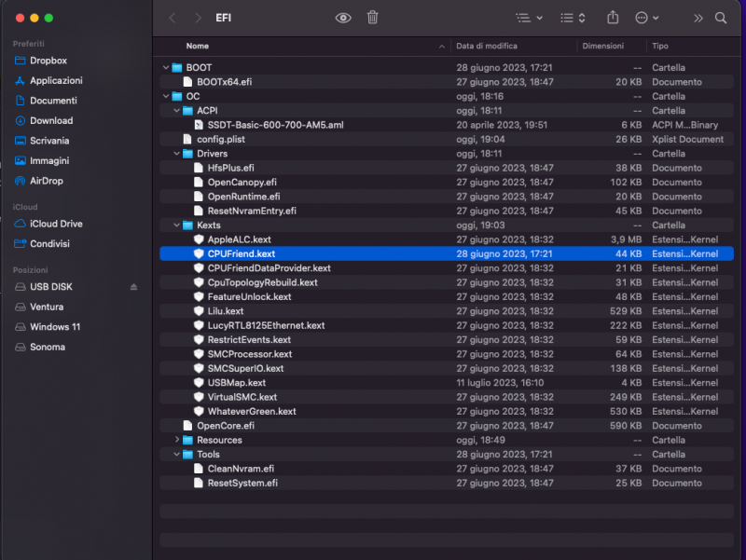This screenshot has height=560, width=746.
Task: Open the ellipsis action menu
Action: pos(646,18)
